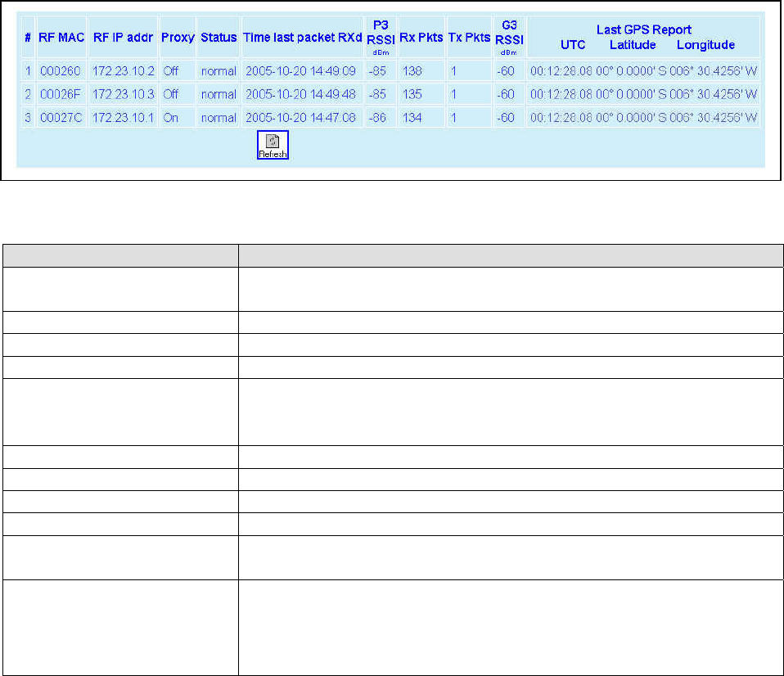Select RF MAC value 00026F

(60, 94)
